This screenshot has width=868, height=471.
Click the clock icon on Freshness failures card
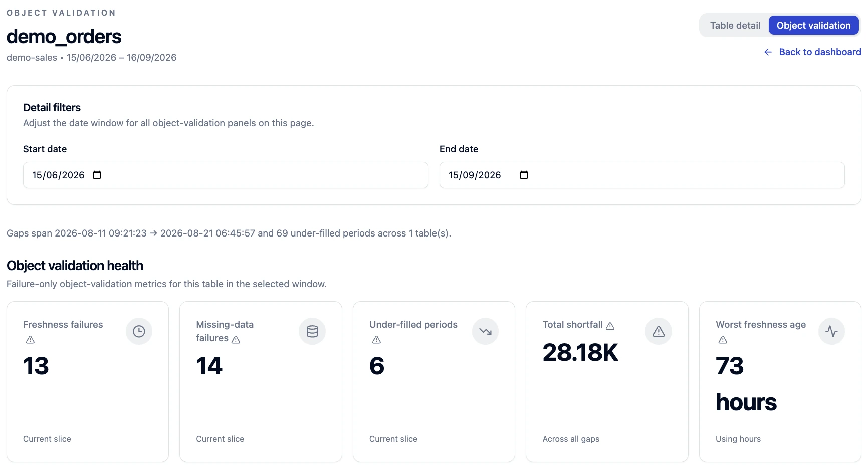click(x=139, y=331)
